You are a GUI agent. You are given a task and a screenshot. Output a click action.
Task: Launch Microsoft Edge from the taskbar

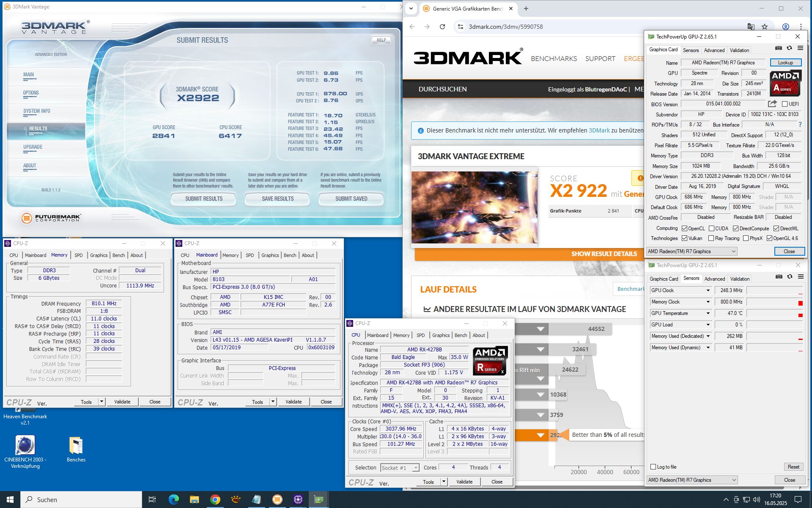pos(173,500)
